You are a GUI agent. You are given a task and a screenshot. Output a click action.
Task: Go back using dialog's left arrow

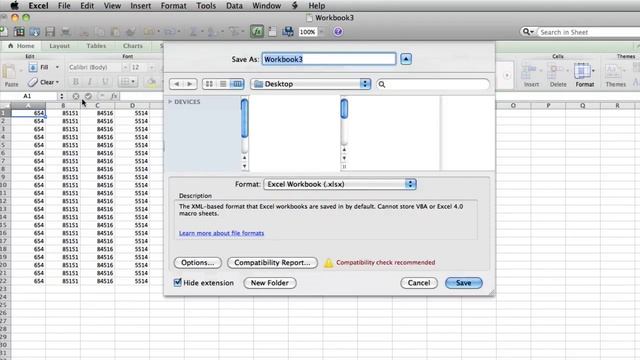[x=176, y=84]
